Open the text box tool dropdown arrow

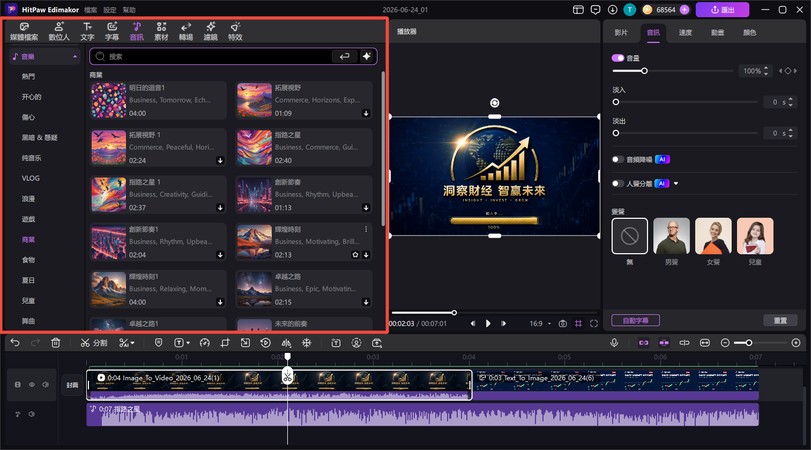point(188,343)
